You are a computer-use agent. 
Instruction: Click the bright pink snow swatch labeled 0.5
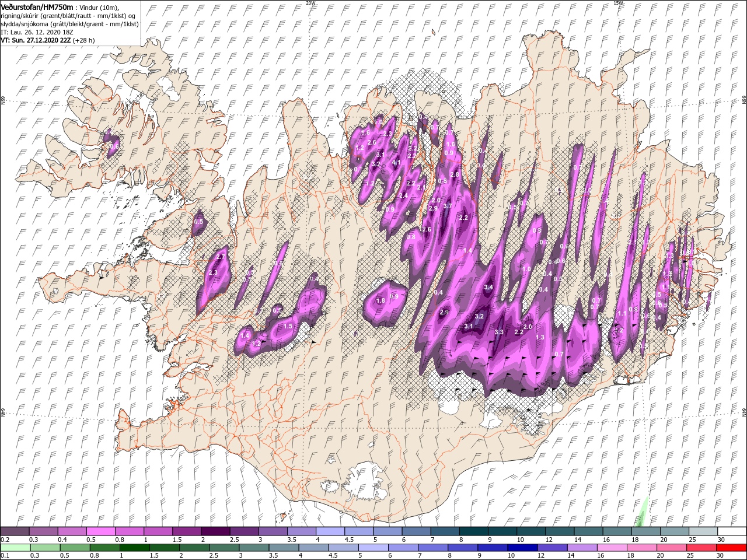[x=101, y=531]
